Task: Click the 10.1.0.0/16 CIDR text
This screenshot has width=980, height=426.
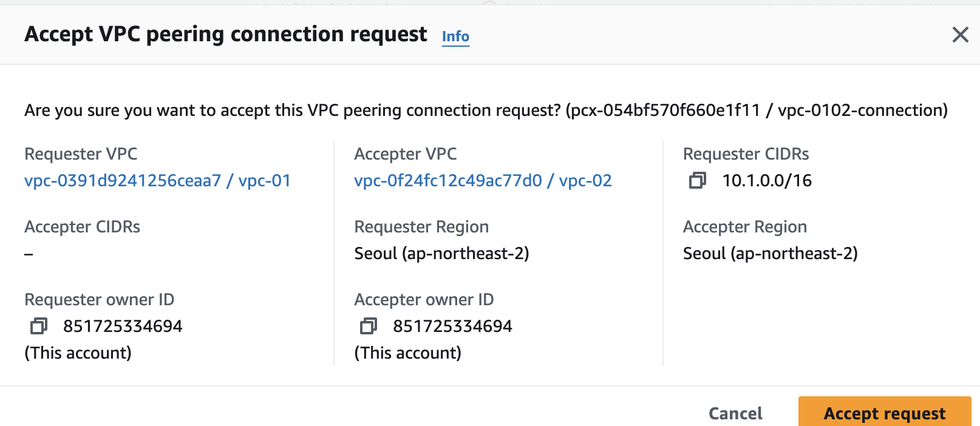Action: [x=767, y=180]
